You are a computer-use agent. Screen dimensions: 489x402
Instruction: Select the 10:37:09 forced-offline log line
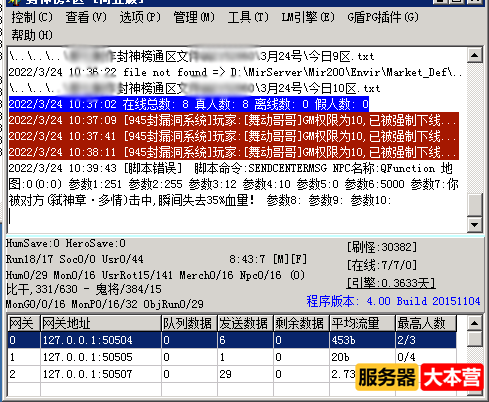234,120
